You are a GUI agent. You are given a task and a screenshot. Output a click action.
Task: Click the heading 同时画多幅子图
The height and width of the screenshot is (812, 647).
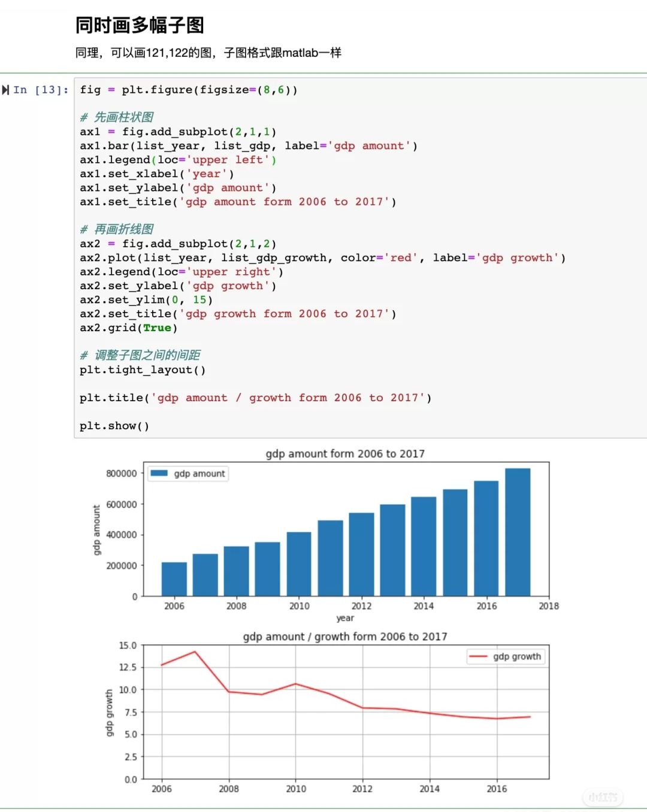point(140,25)
